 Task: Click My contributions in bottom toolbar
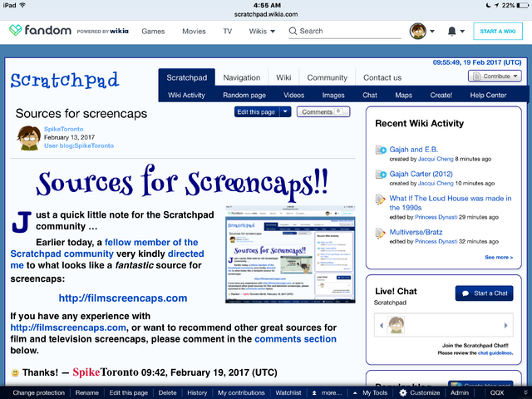coord(241,392)
